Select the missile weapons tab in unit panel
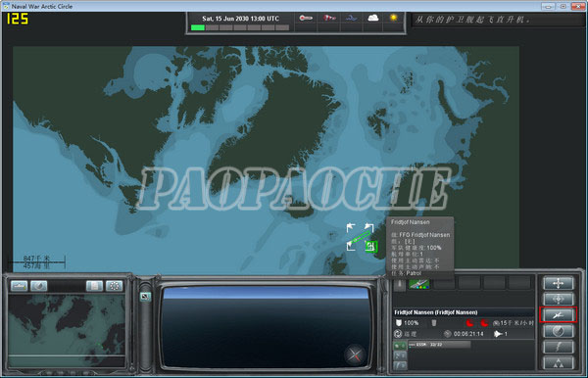The height and width of the screenshot is (378, 588). click(400, 345)
